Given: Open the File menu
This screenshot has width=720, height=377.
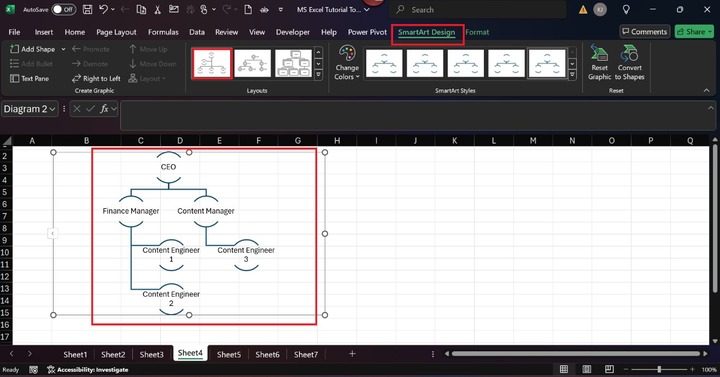Looking at the screenshot, I should (14, 32).
